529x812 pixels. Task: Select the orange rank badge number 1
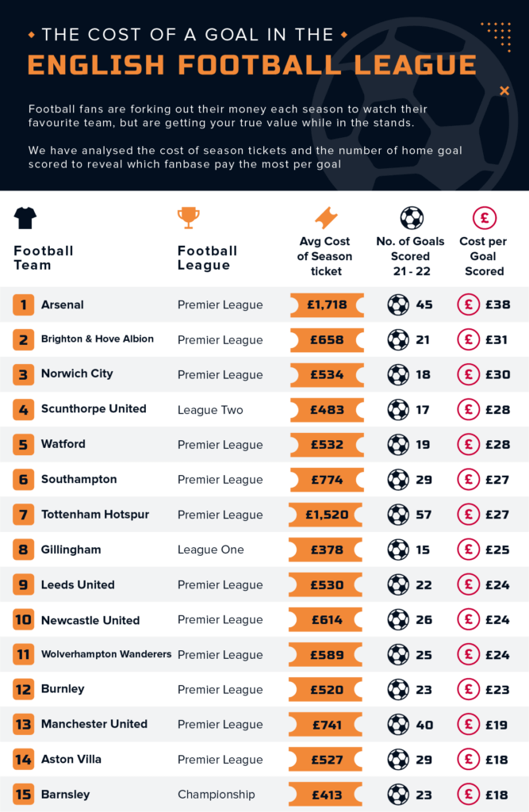[x=24, y=304]
